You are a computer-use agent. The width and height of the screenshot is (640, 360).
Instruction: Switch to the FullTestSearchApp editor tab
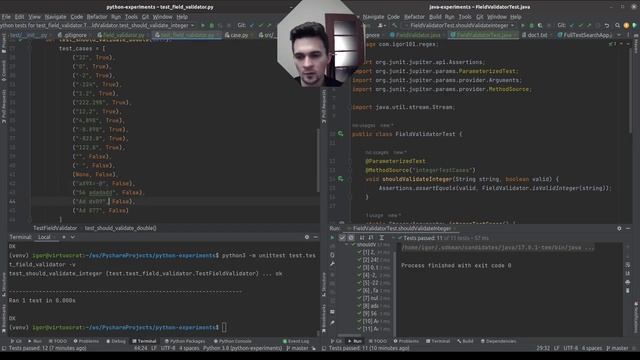click(584, 35)
